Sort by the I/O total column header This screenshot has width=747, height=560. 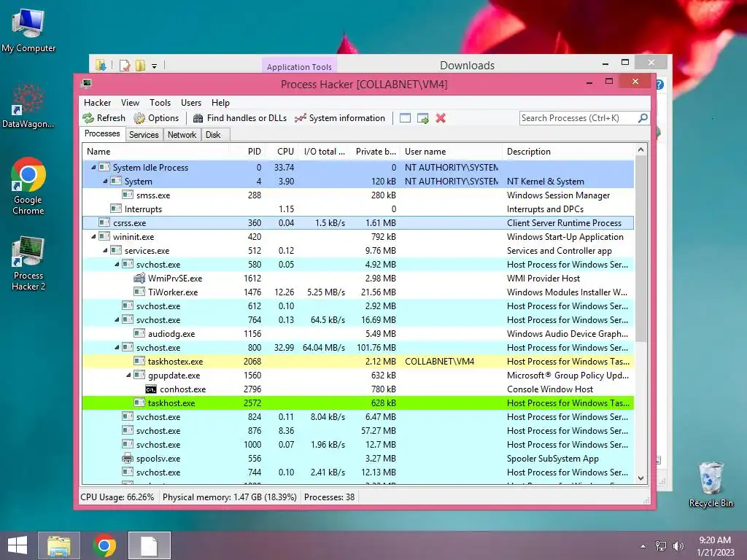click(x=324, y=152)
